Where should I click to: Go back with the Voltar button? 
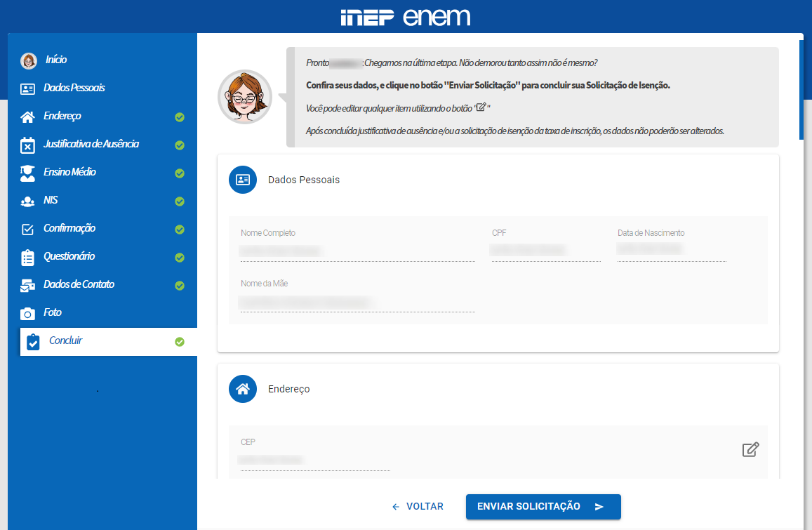point(418,507)
